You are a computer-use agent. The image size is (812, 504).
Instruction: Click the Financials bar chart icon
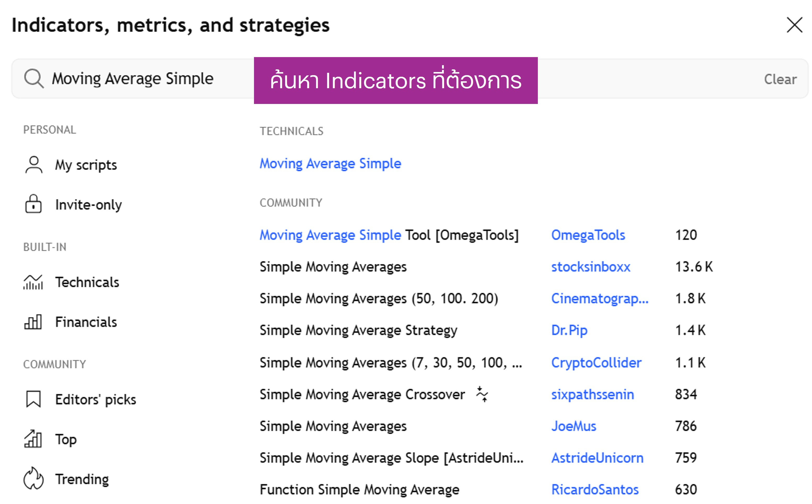[x=33, y=322]
